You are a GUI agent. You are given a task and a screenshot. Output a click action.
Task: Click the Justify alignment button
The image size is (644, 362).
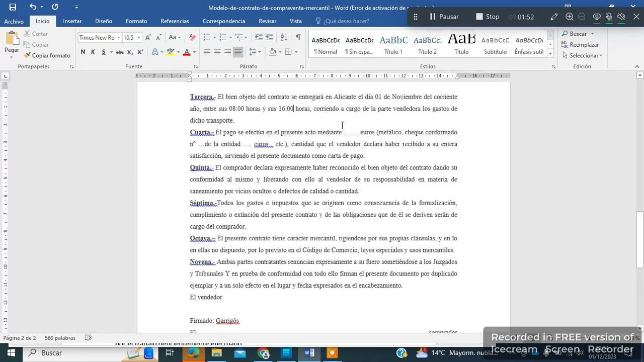pyautogui.click(x=238, y=52)
